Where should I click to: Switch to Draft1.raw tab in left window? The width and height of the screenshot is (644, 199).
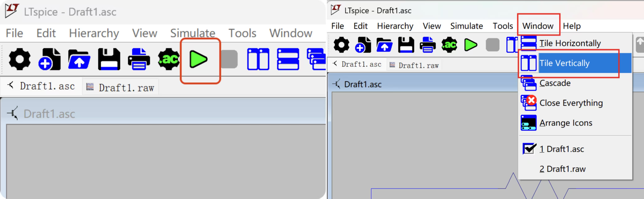click(x=121, y=87)
